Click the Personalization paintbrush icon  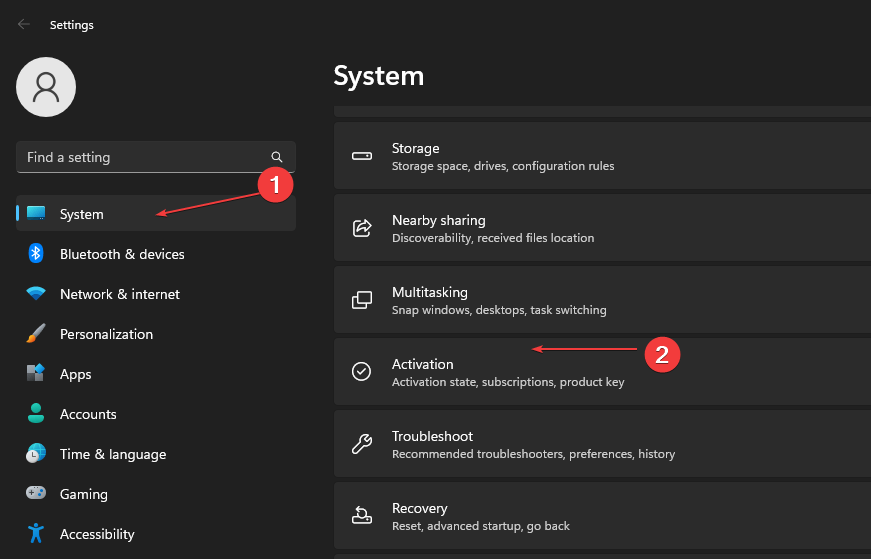click(36, 334)
